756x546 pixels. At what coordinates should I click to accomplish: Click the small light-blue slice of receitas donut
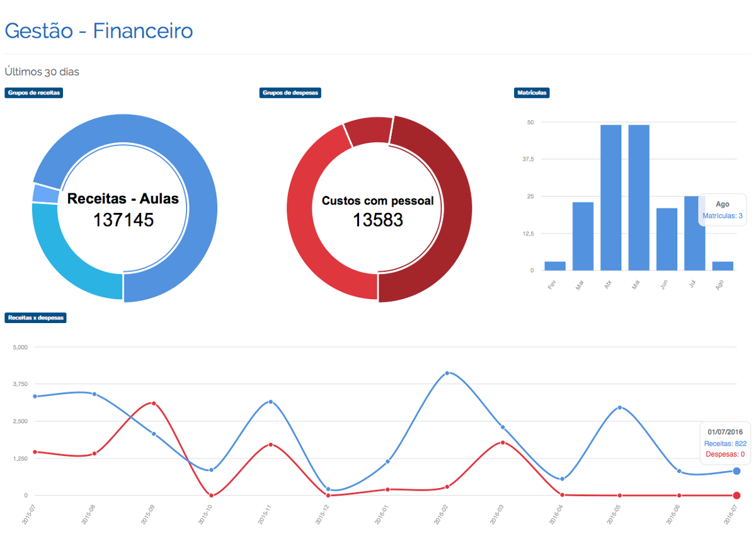point(44,193)
